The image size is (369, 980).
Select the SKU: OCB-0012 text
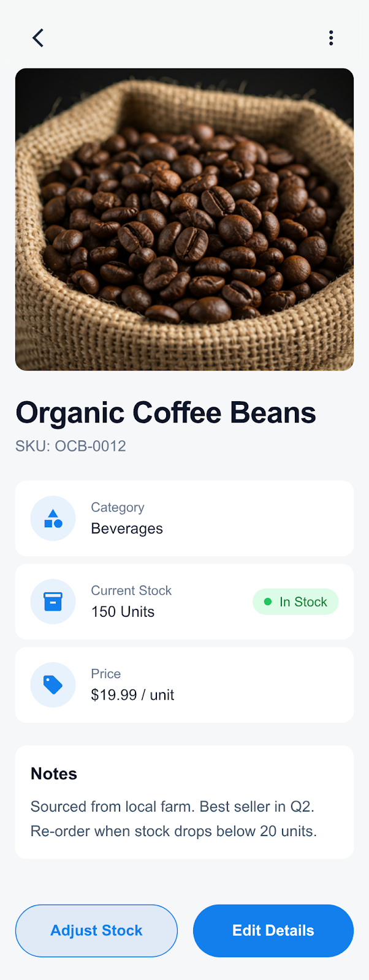tap(70, 446)
